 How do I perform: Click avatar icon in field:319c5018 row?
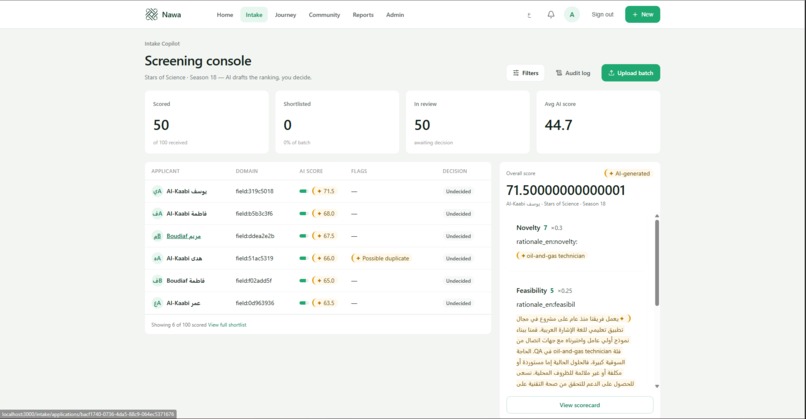[157, 191]
